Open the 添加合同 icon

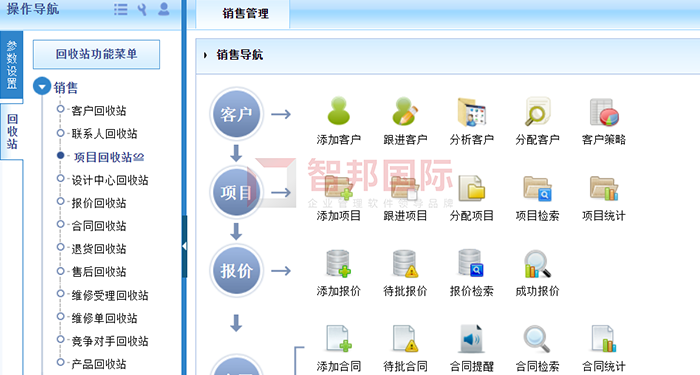coord(338,339)
